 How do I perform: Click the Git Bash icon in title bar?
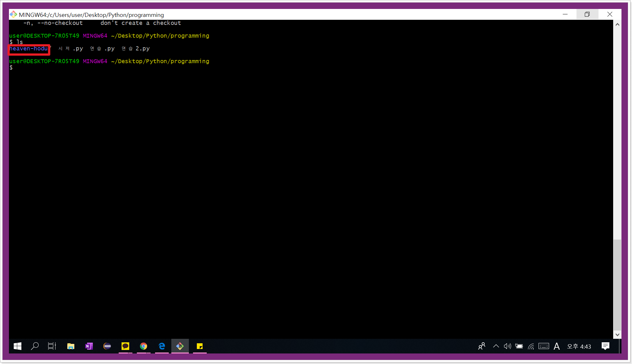[x=13, y=14]
